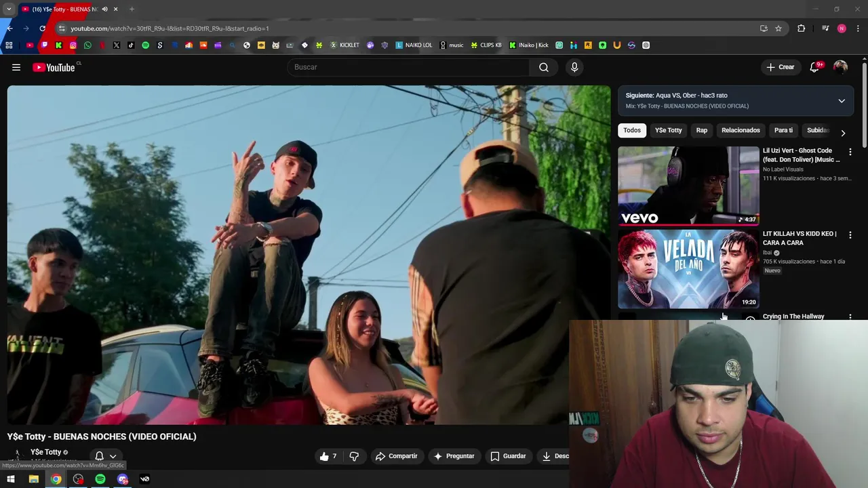
Task: Open options menu for LIT KILLAH video
Action: tap(850, 235)
